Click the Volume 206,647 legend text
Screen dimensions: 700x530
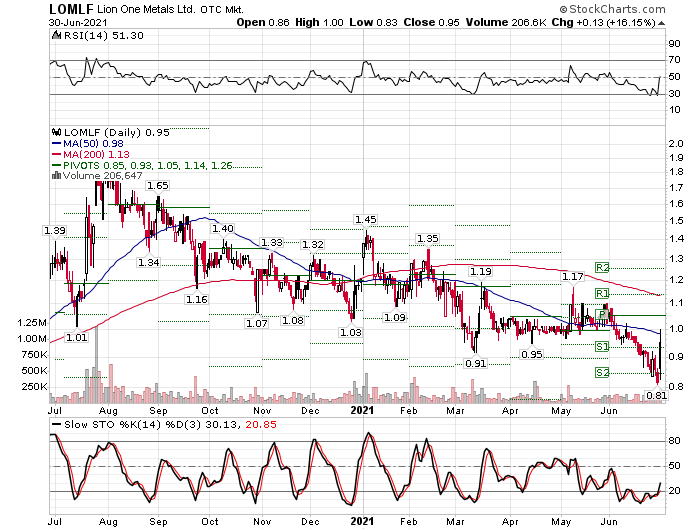(103, 176)
